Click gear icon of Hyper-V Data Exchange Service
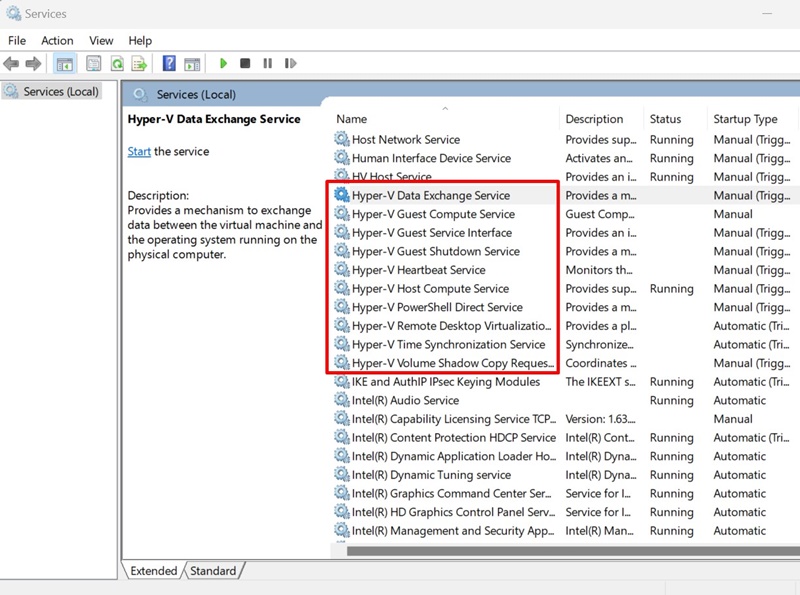 (x=341, y=195)
